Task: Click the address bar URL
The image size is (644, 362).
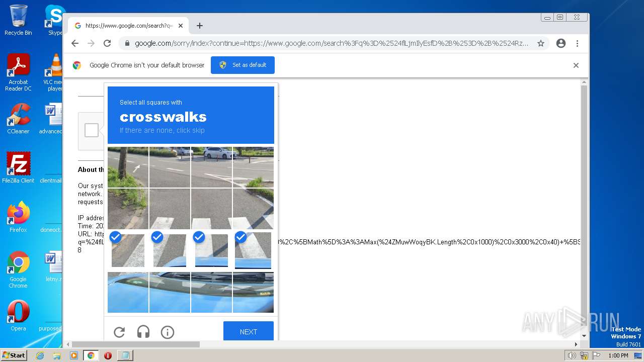Action: 332,43
